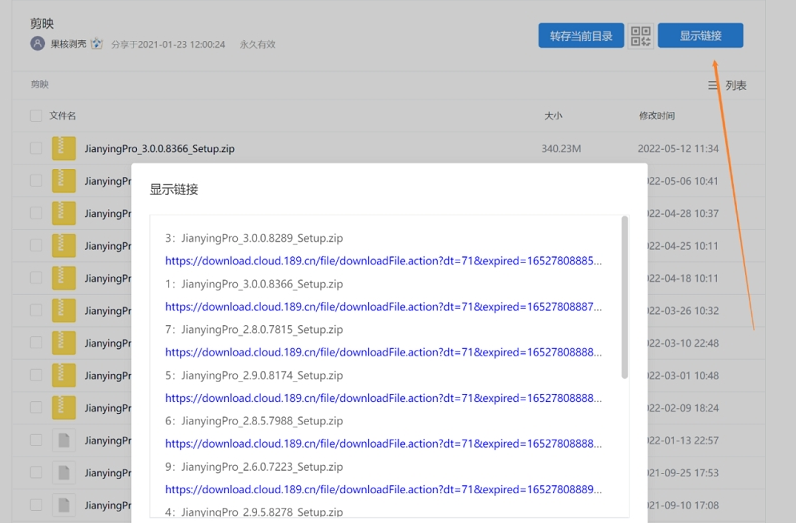Click the zip icon in the 2022-05-06 row

pyautogui.click(x=64, y=181)
